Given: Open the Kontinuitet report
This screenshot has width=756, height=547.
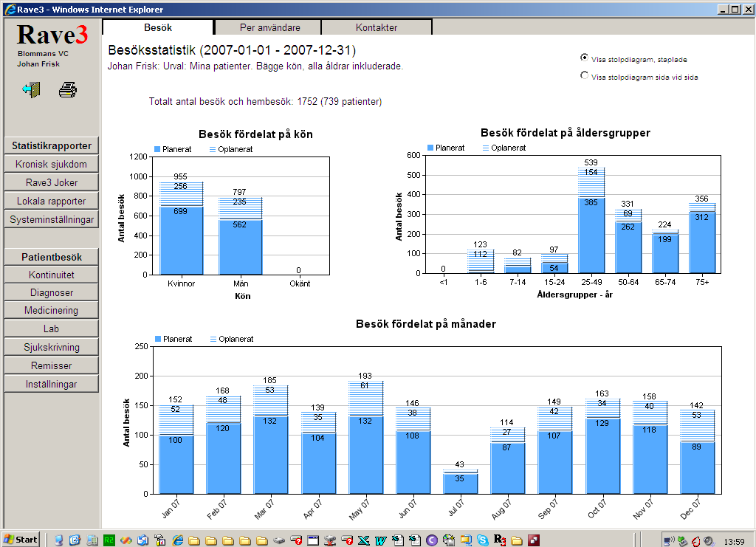Looking at the screenshot, I should [x=52, y=275].
